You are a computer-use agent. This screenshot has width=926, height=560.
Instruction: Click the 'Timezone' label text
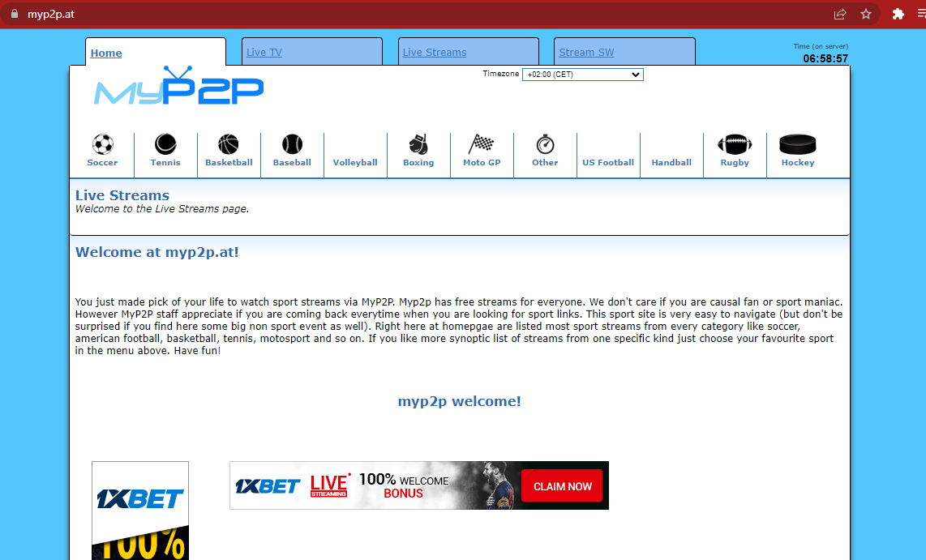point(501,74)
